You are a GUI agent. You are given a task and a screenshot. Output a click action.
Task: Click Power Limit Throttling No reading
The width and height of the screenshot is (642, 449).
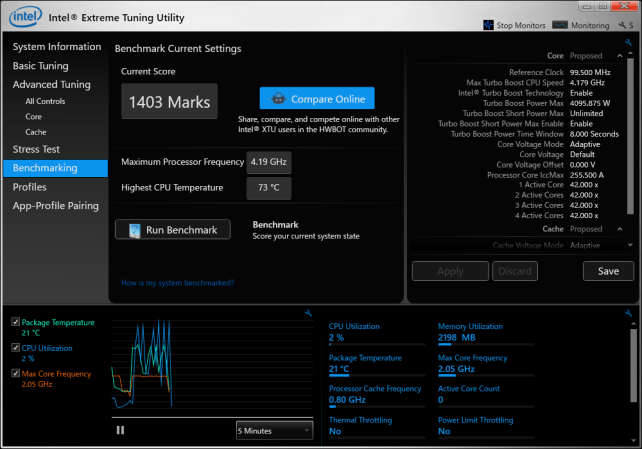tap(444, 431)
